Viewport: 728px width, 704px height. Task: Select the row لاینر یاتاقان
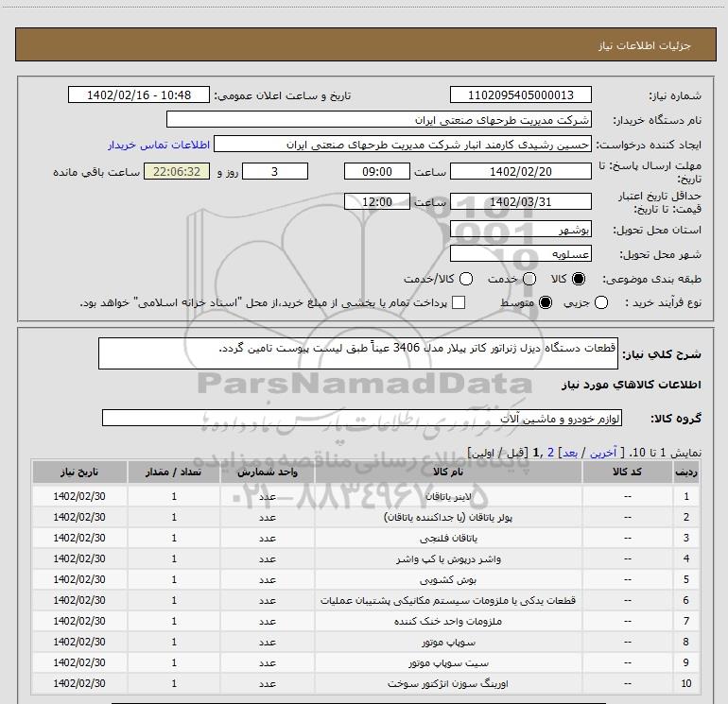point(365,496)
